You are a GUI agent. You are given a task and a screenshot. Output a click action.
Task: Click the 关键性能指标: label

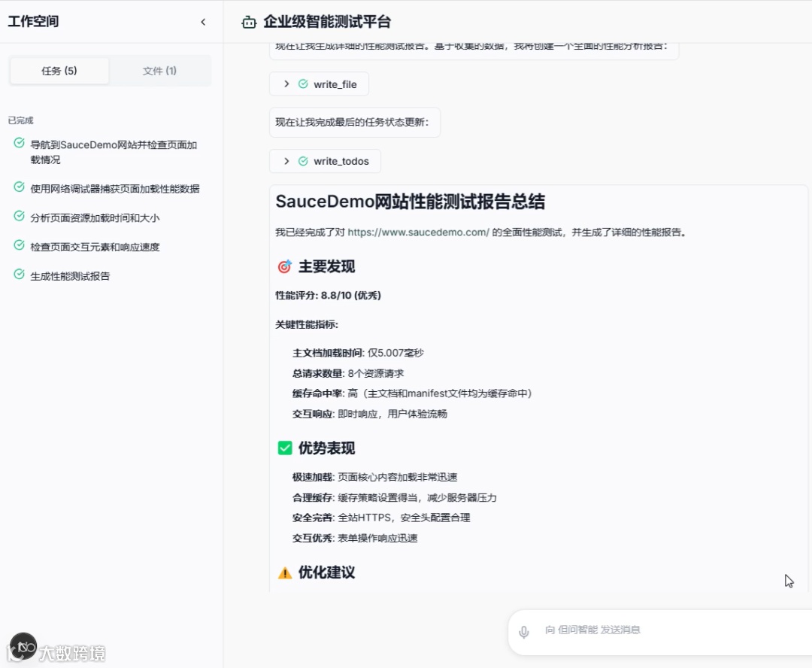click(307, 324)
